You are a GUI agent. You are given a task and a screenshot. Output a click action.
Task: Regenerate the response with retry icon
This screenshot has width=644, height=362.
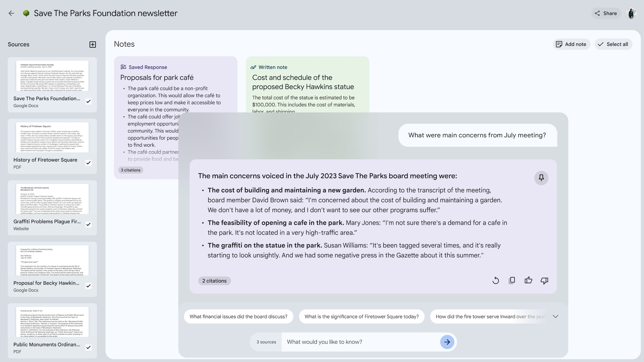click(495, 280)
